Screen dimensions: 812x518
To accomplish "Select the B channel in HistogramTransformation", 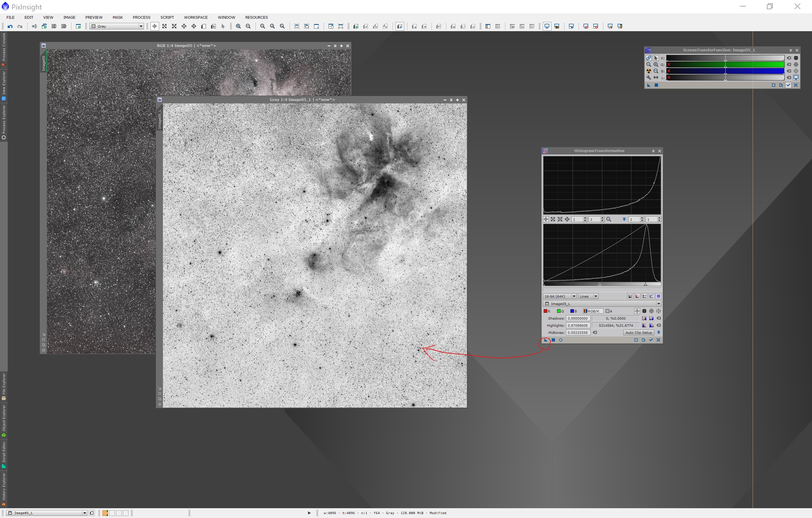I will click(573, 311).
